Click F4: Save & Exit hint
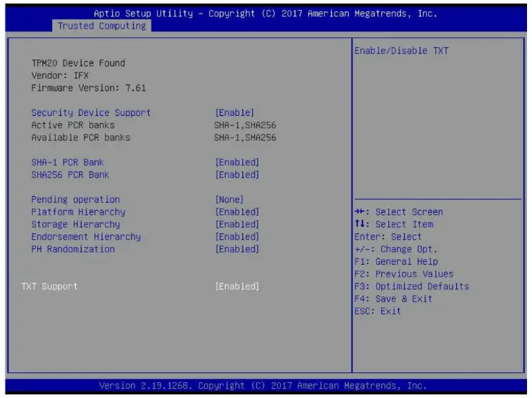532x398 pixels. [393, 299]
